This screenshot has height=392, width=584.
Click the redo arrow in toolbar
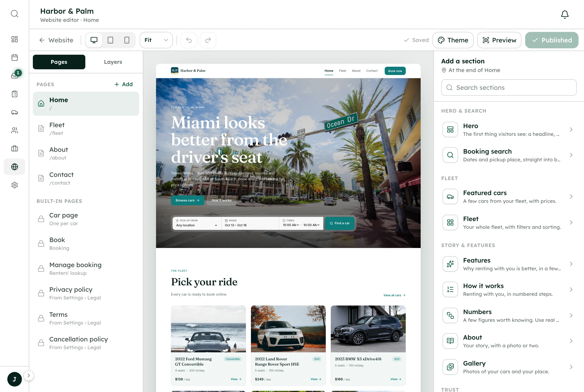click(x=208, y=40)
